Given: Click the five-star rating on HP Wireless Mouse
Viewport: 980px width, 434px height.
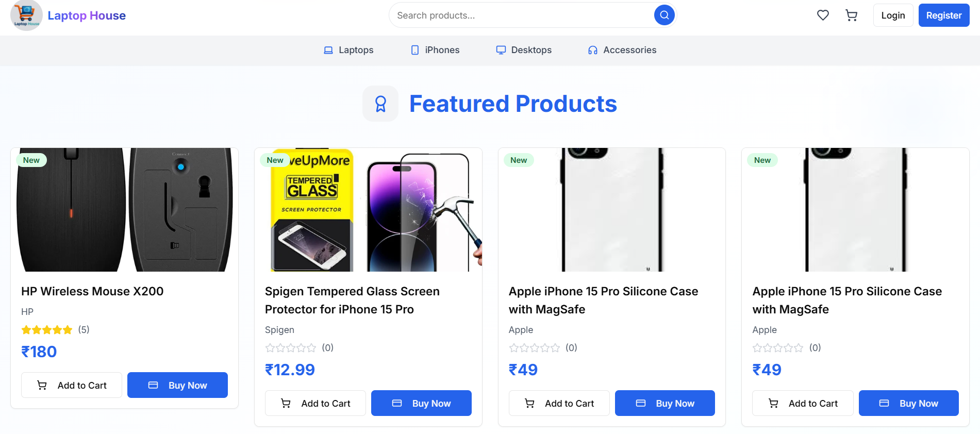Looking at the screenshot, I should (x=47, y=329).
